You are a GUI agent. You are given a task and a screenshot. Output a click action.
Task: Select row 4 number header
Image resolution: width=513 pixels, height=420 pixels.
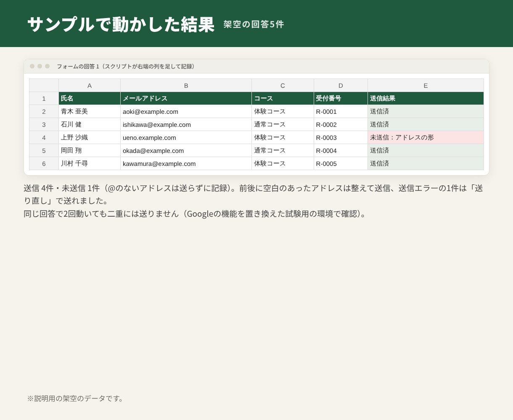(44, 137)
